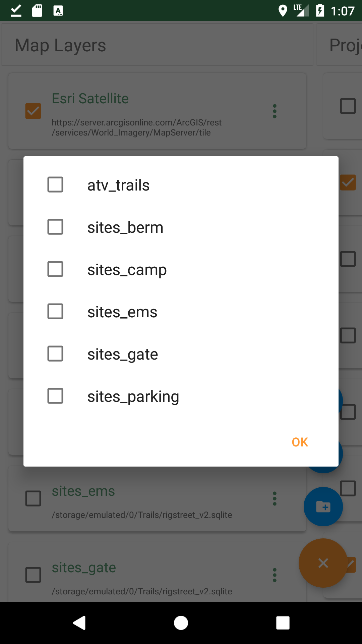Viewport: 362px width, 644px height.
Task: Check the atv_trails checkbox
Action: (x=55, y=185)
